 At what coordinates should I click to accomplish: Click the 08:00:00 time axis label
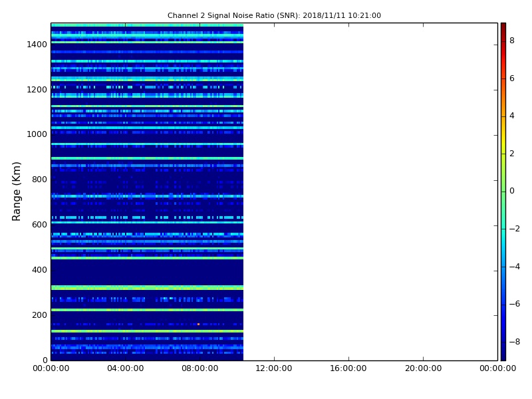tap(200, 368)
